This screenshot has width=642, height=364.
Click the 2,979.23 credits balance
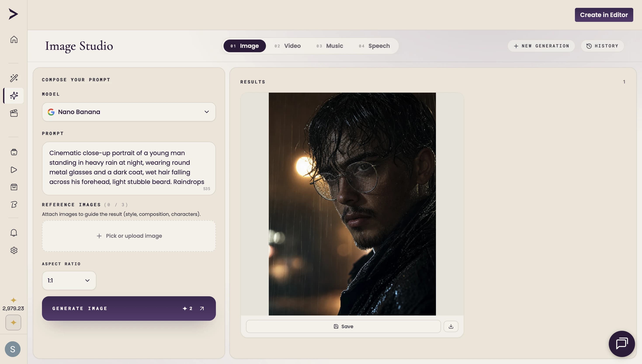click(x=13, y=308)
